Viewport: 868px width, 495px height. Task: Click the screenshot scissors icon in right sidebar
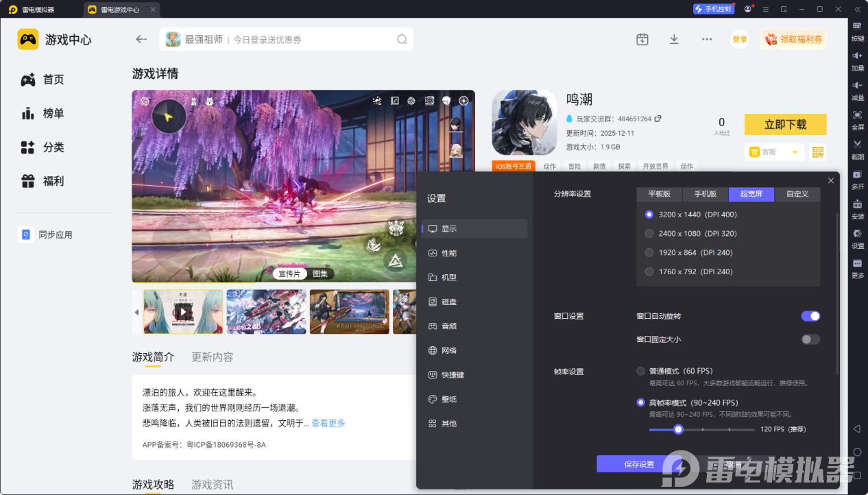(857, 145)
